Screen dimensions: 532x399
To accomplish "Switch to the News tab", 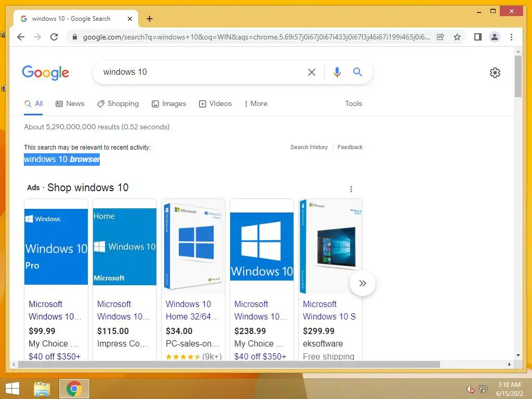I will click(70, 104).
